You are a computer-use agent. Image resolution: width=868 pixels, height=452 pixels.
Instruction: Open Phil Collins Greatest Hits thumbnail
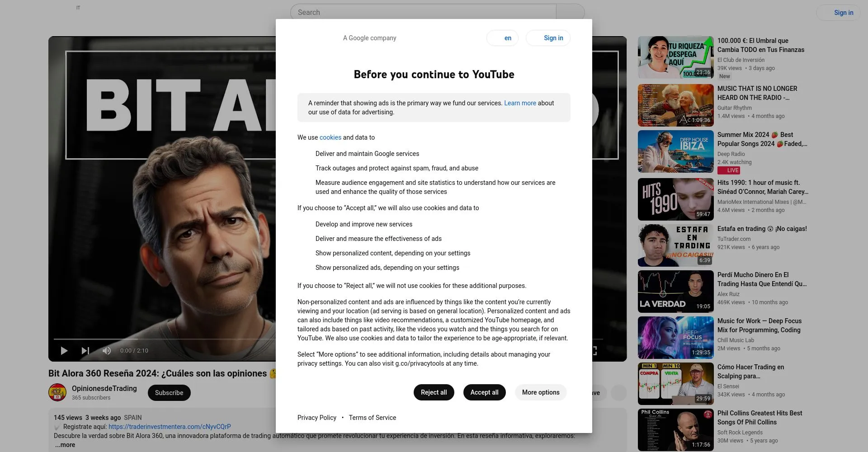coord(676,430)
